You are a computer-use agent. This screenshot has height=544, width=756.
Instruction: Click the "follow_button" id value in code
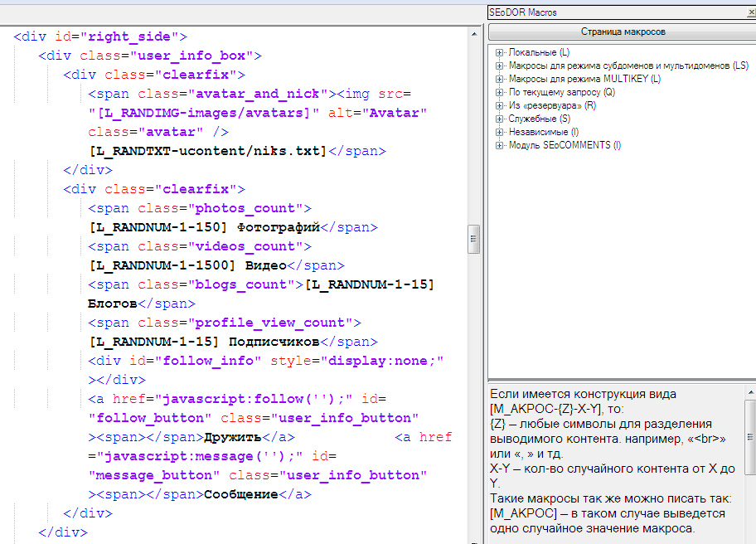(150, 418)
